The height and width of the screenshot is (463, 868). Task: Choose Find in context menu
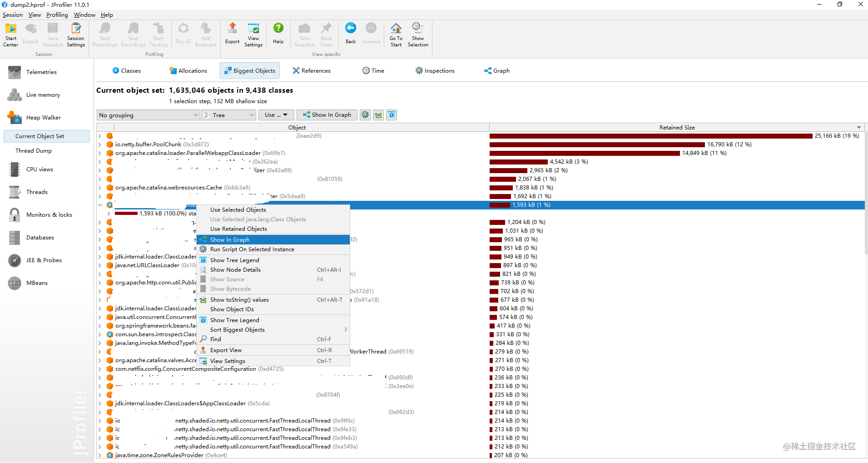click(x=273, y=339)
